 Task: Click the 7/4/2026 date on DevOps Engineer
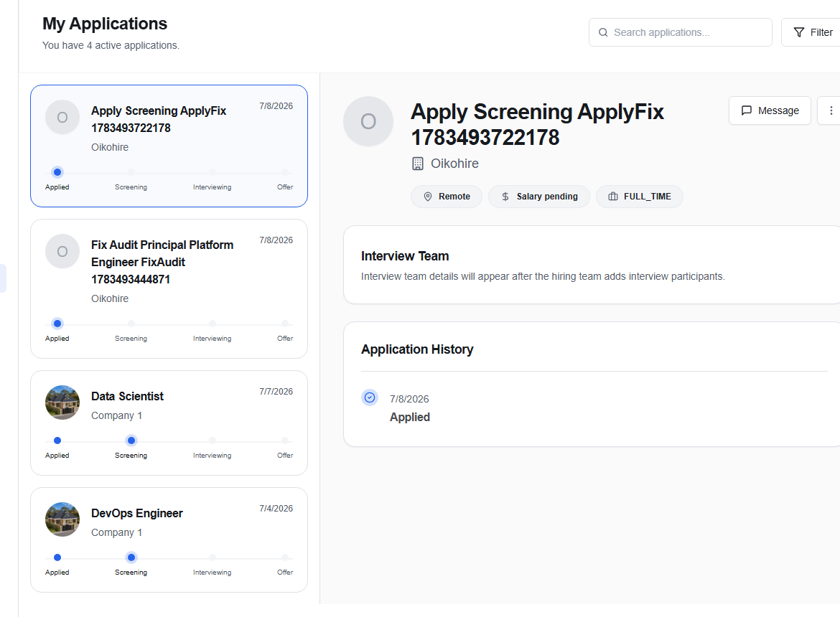(276, 509)
